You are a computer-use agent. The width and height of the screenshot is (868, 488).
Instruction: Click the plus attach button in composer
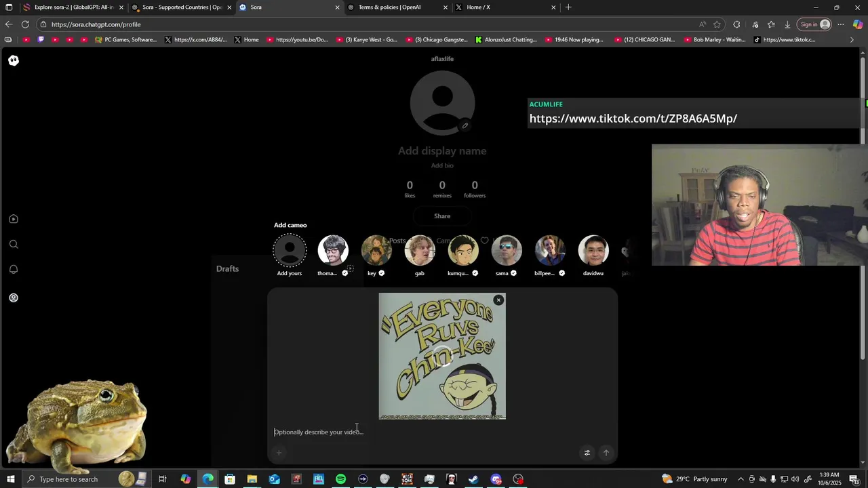[x=279, y=453]
